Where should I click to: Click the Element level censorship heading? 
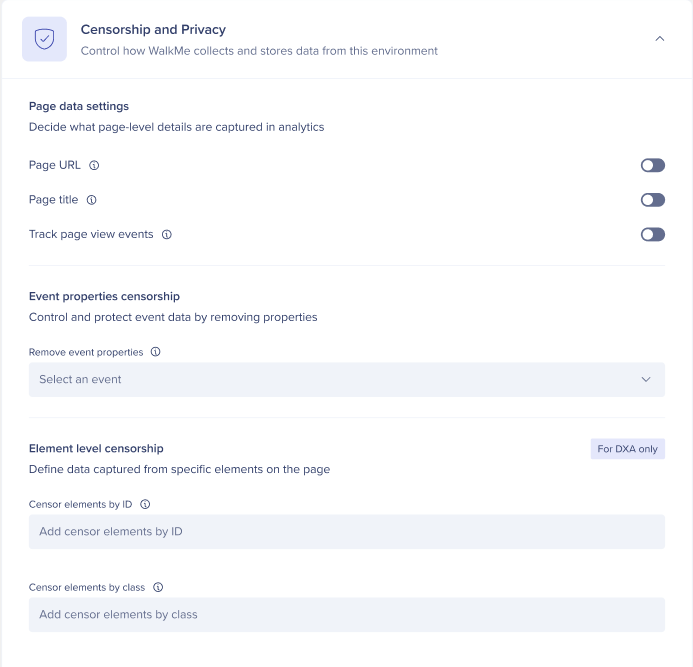tap(96, 448)
